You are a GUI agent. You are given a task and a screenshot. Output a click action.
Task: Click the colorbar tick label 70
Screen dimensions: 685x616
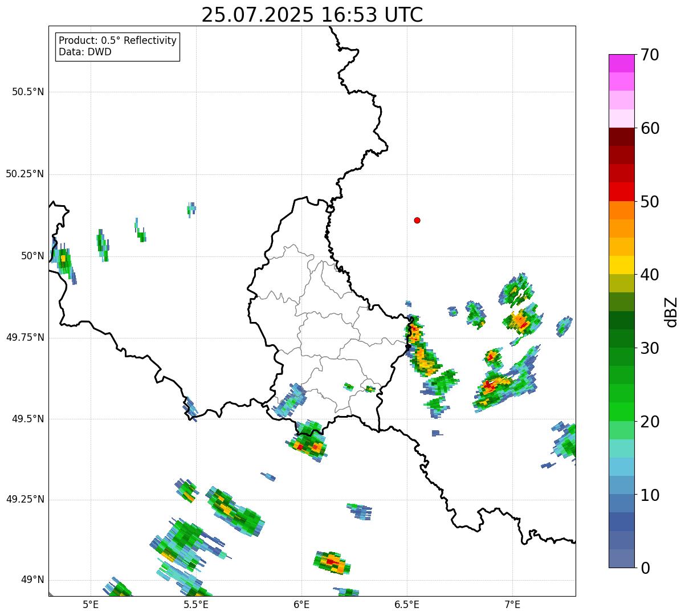coord(650,55)
